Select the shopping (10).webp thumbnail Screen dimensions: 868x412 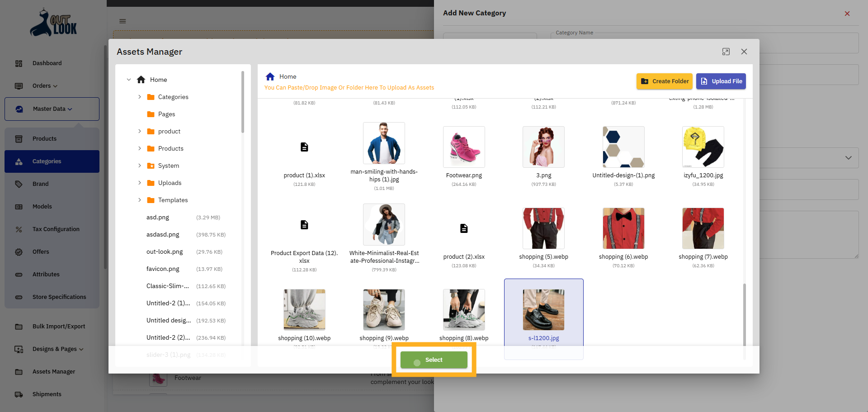(304, 310)
